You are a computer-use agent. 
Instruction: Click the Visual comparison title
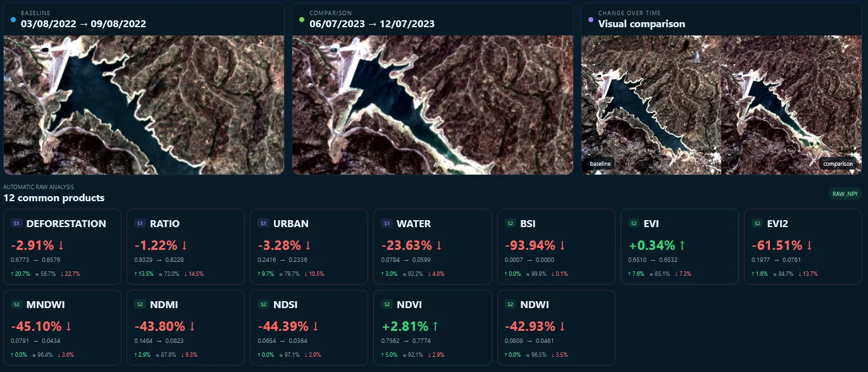coord(642,24)
